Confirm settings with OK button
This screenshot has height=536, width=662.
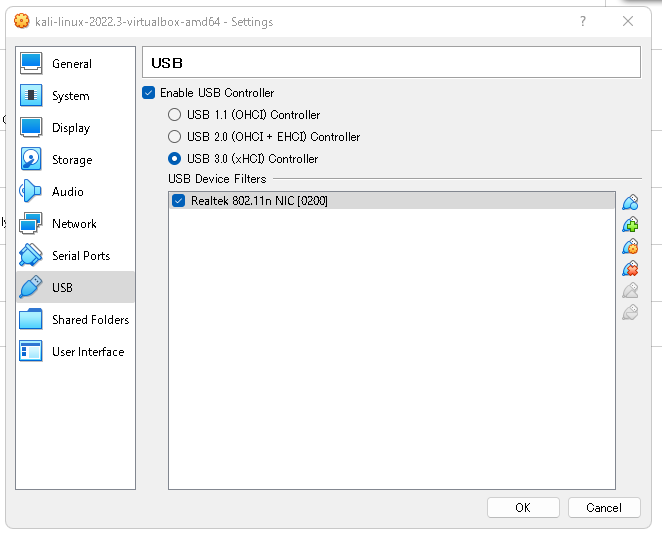(523, 507)
